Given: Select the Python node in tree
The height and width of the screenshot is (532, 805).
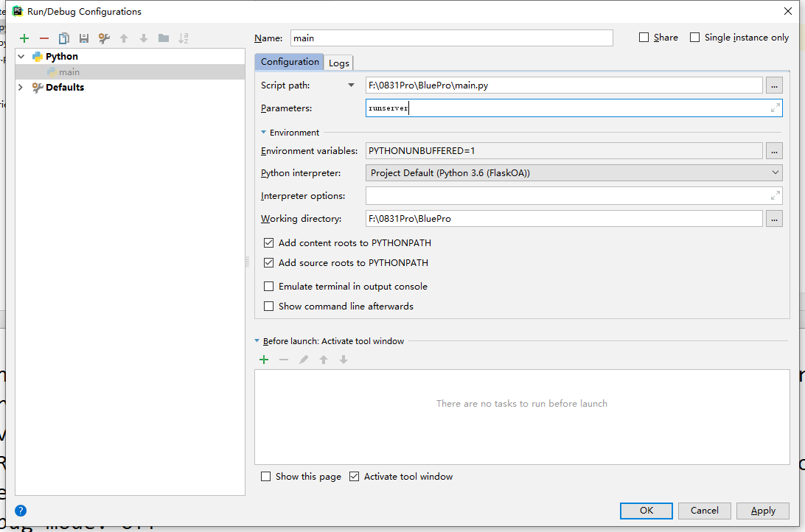Looking at the screenshot, I should (62, 57).
